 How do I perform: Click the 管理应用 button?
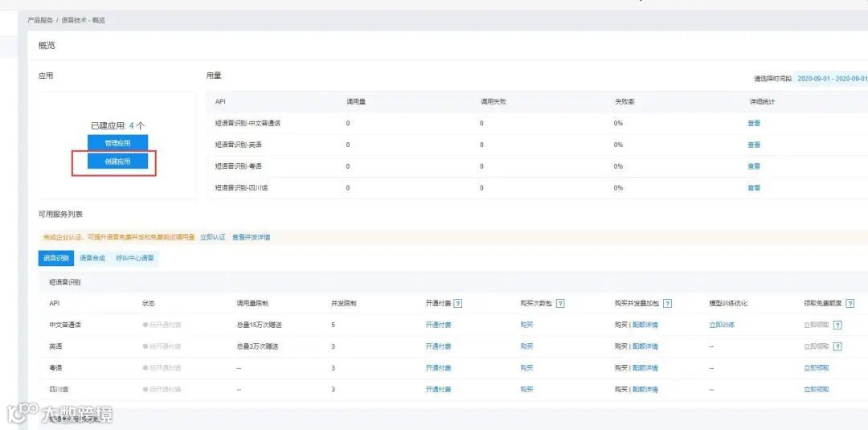117,143
